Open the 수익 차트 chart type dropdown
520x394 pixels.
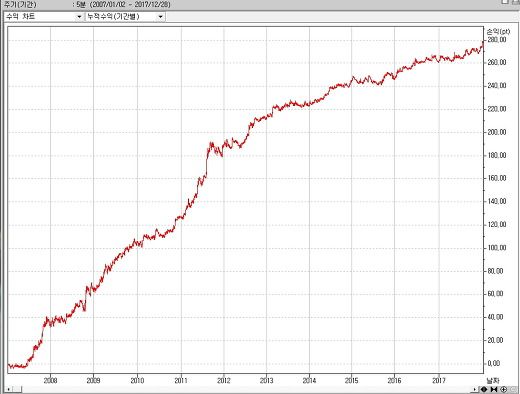43,16
